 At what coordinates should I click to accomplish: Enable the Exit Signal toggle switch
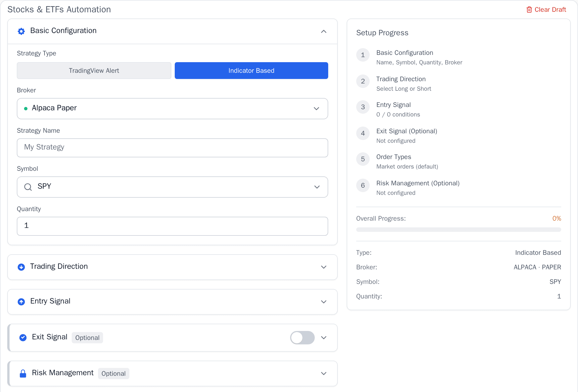pyautogui.click(x=302, y=338)
